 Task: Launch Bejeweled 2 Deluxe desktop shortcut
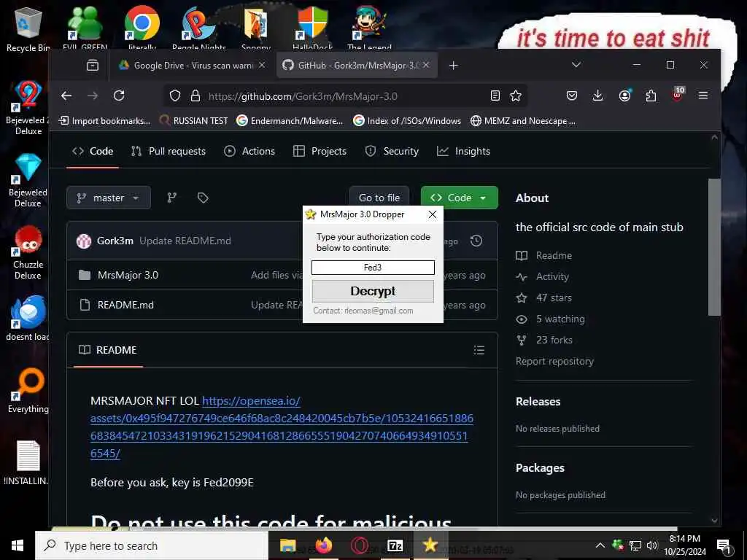(28, 108)
